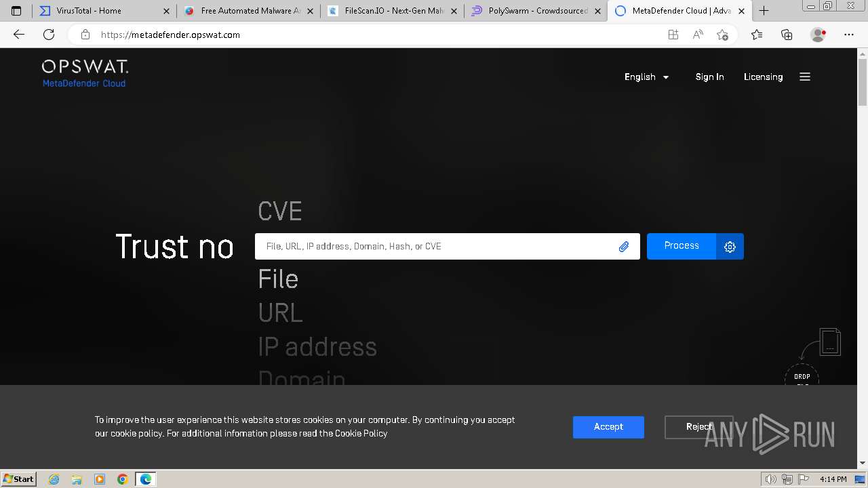Open the Favorites list

757,35
